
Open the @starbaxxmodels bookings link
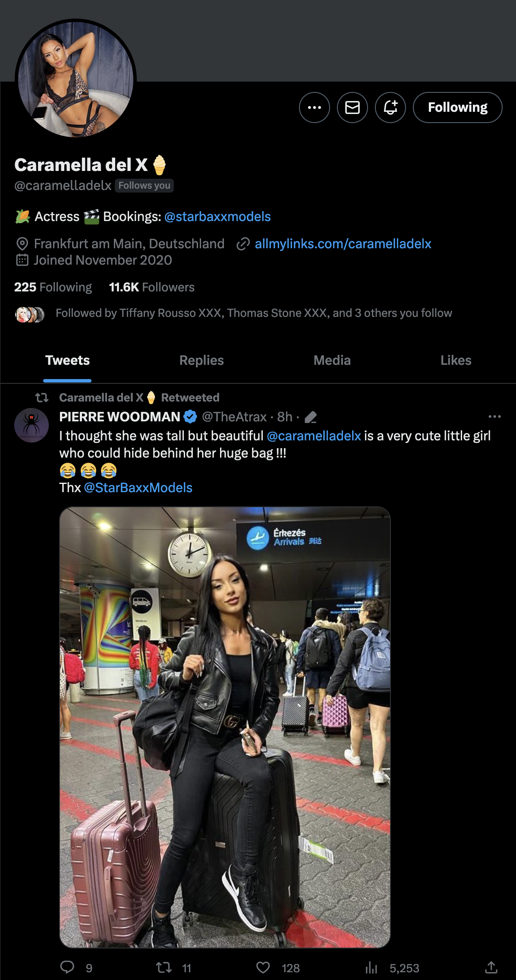pos(217,217)
